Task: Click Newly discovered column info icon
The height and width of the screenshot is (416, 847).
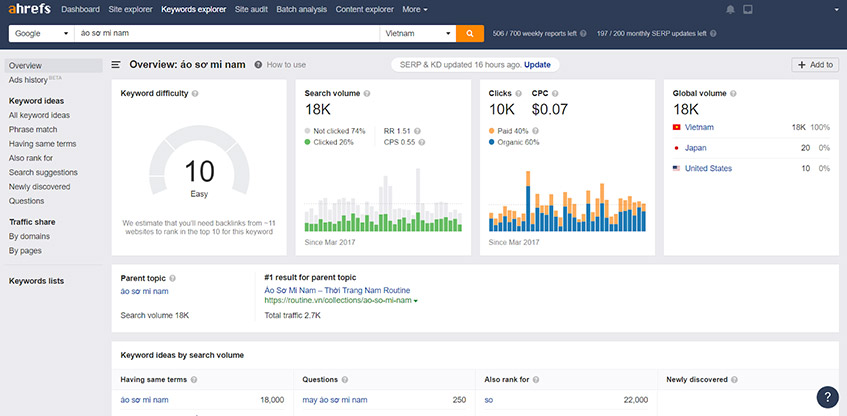Action: click(734, 380)
